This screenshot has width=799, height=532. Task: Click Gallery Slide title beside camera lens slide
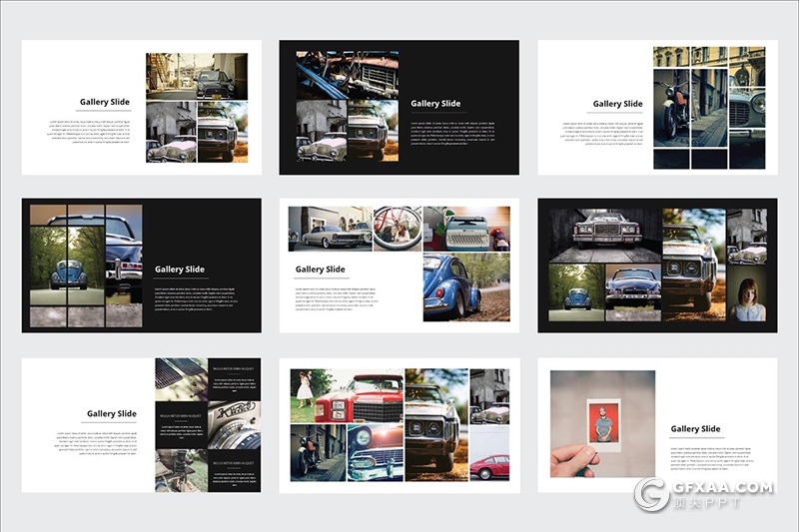(112, 413)
